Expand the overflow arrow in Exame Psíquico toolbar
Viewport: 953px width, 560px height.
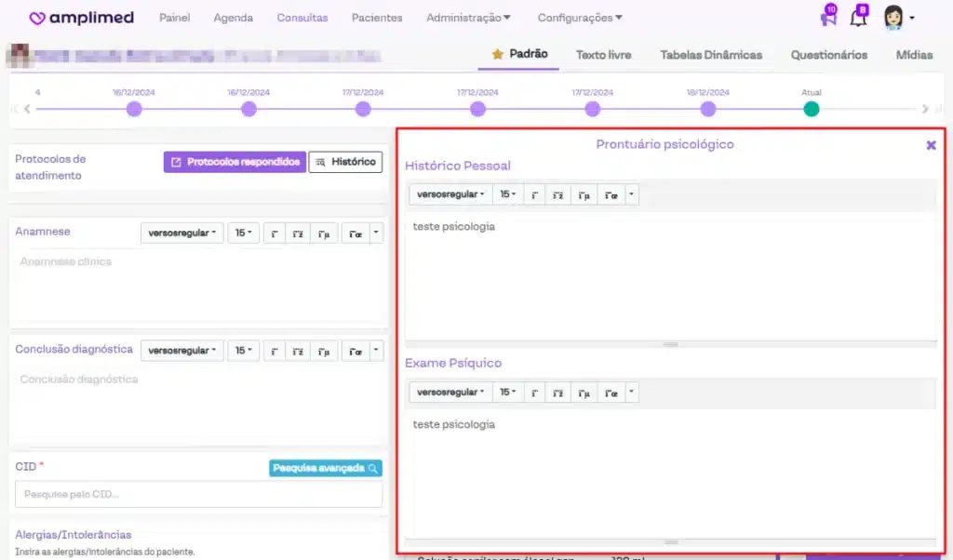632,392
